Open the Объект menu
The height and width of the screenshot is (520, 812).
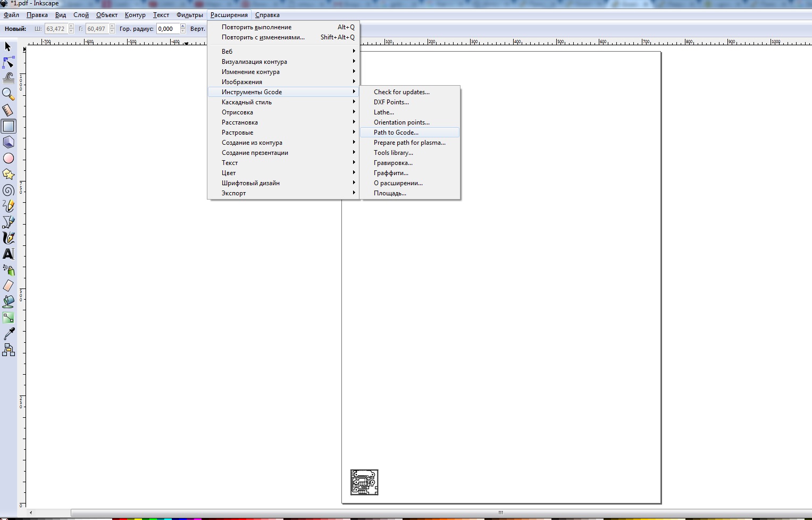[x=107, y=15]
